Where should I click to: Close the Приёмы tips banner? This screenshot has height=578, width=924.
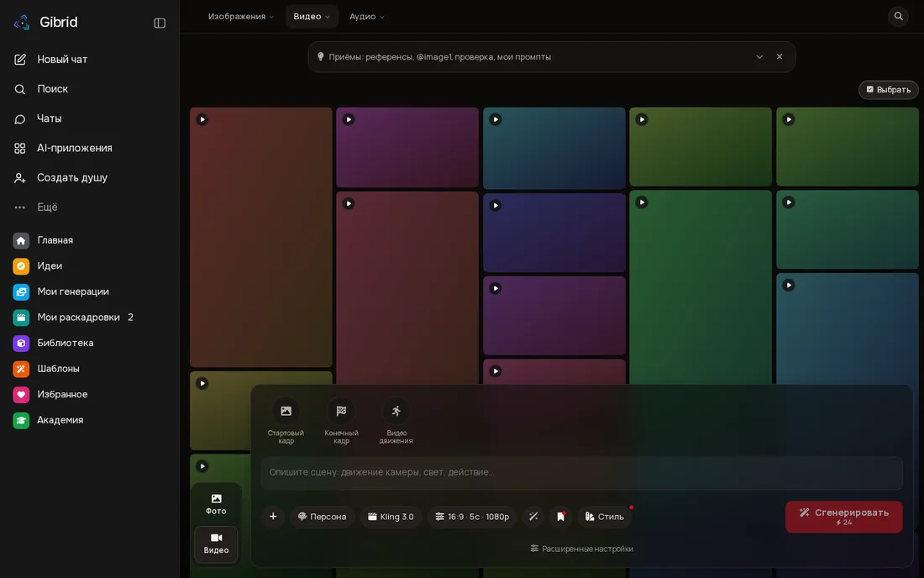click(x=779, y=56)
